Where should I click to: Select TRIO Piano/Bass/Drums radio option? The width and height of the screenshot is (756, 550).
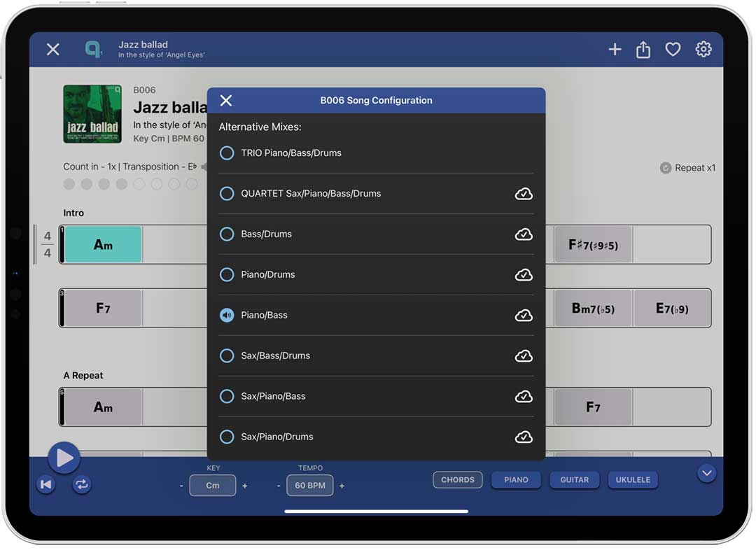pyautogui.click(x=227, y=153)
